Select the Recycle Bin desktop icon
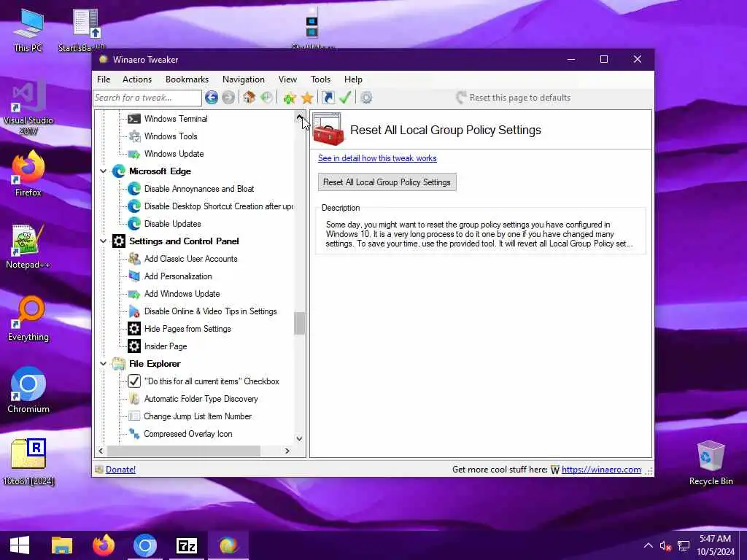747x560 pixels. click(x=711, y=463)
